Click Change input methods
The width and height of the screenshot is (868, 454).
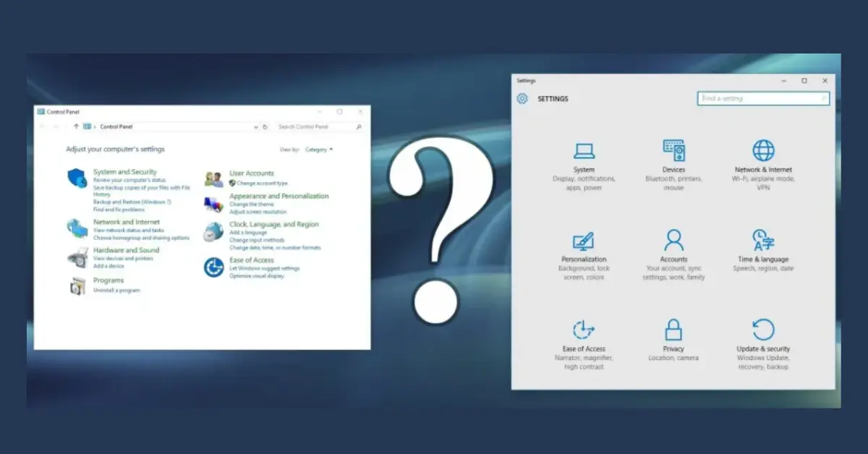tap(257, 240)
